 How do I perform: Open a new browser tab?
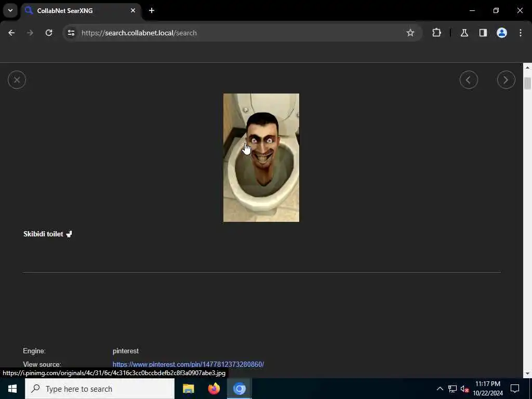152,10
